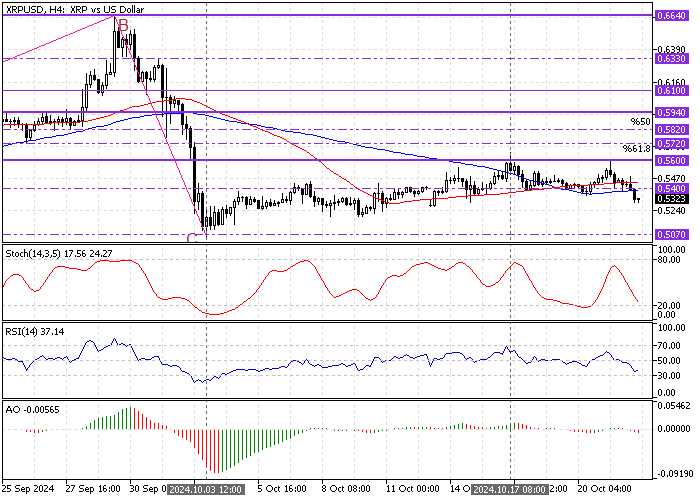Select the 0.6100 price level label
The height and width of the screenshot is (500, 700).
(x=671, y=91)
